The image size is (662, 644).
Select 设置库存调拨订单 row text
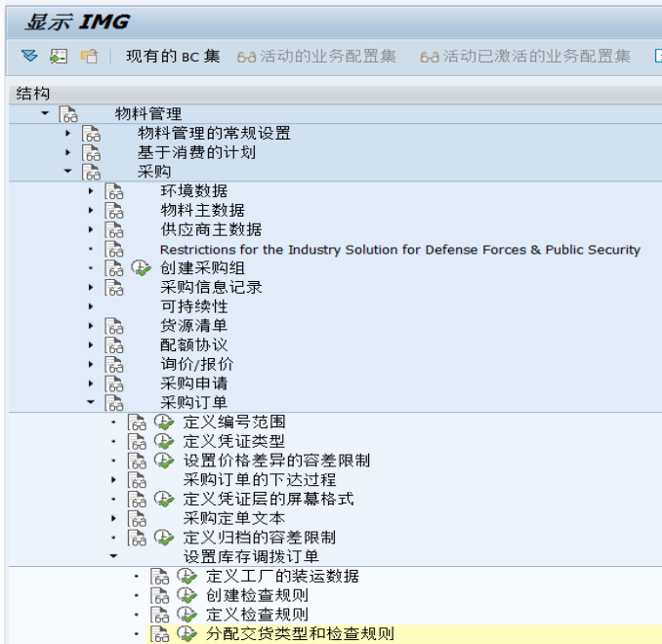point(251,556)
